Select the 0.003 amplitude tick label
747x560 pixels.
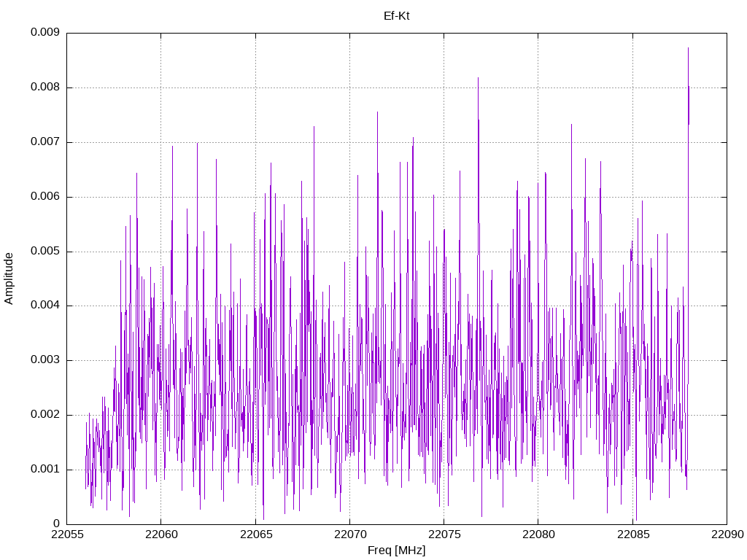click(45, 360)
